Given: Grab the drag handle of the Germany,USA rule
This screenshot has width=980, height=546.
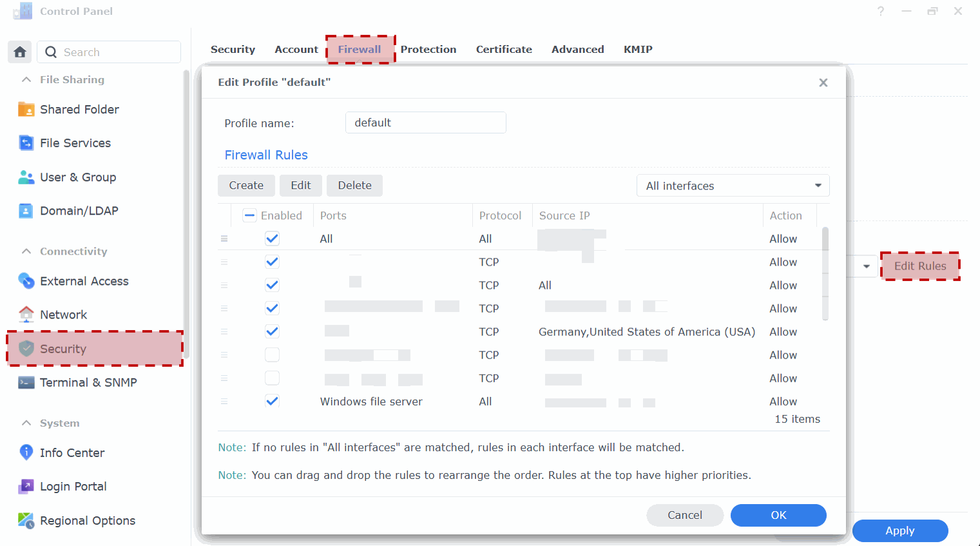Looking at the screenshot, I should click(224, 331).
